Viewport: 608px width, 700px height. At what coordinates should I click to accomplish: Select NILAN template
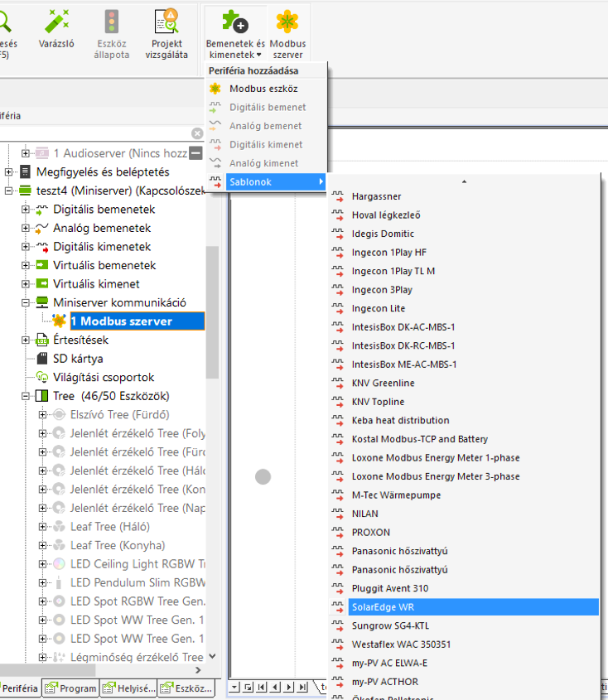tap(464, 514)
